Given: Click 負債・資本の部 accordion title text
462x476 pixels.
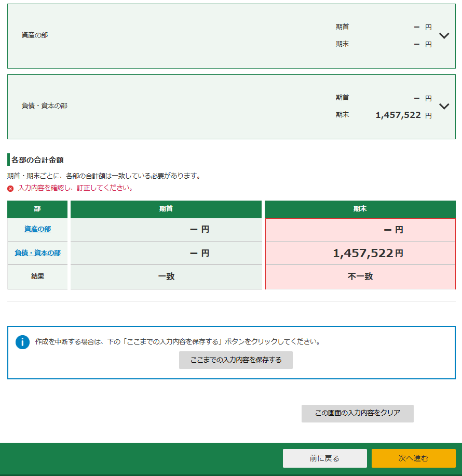Looking at the screenshot, I should pos(45,106).
